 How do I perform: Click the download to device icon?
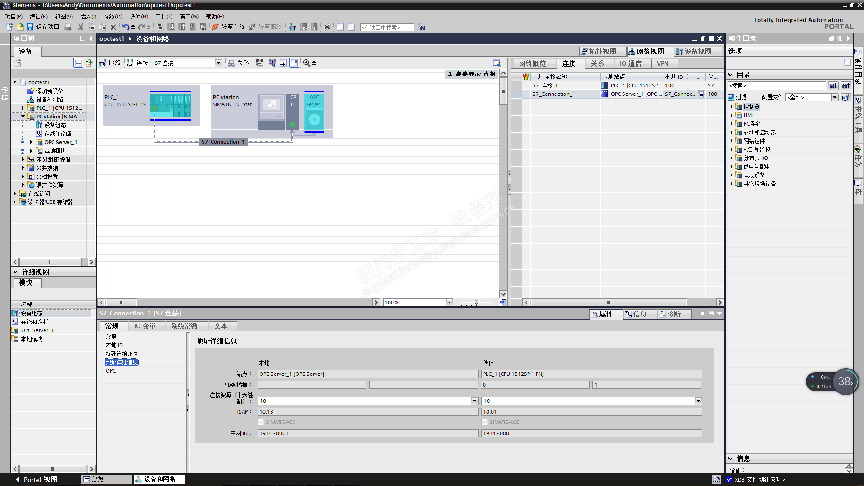(x=171, y=27)
